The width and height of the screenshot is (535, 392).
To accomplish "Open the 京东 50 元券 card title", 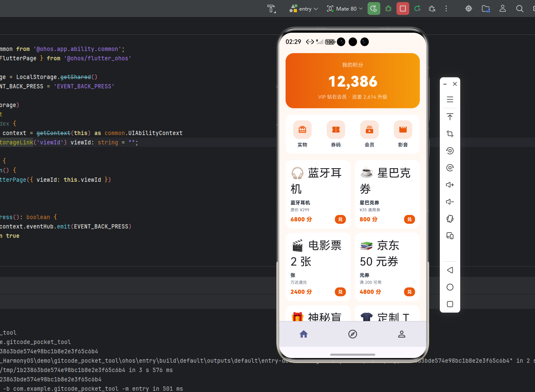I will (x=380, y=254).
